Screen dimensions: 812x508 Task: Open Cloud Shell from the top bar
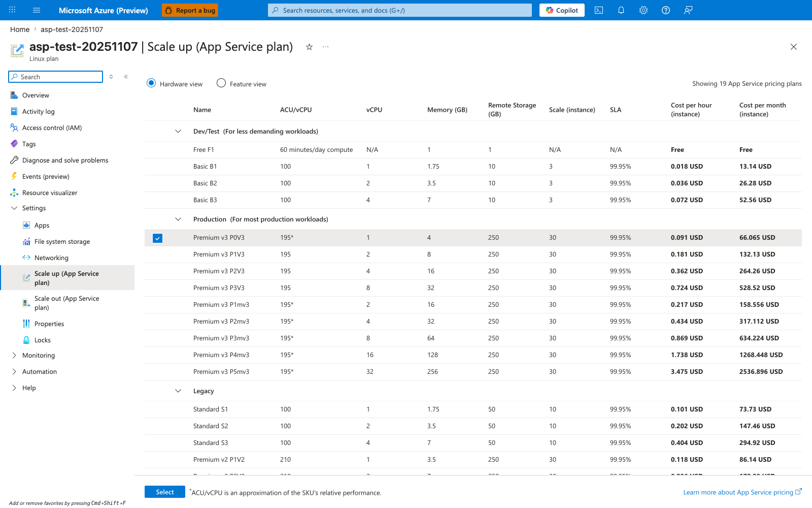pyautogui.click(x=599, y=10)
